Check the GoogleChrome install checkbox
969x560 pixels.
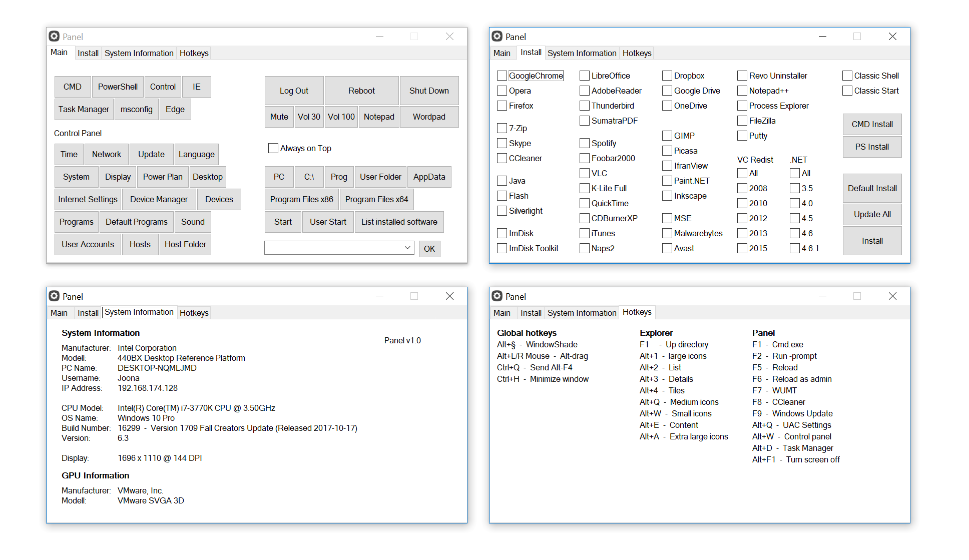tap(502, 75)
